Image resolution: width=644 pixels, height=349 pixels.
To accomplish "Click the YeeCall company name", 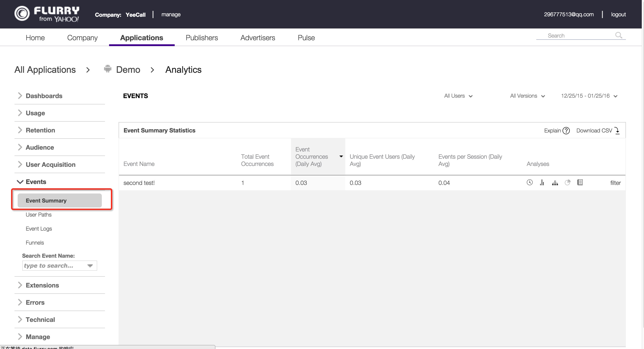I will pyautogui.click(x=136, y=15).
